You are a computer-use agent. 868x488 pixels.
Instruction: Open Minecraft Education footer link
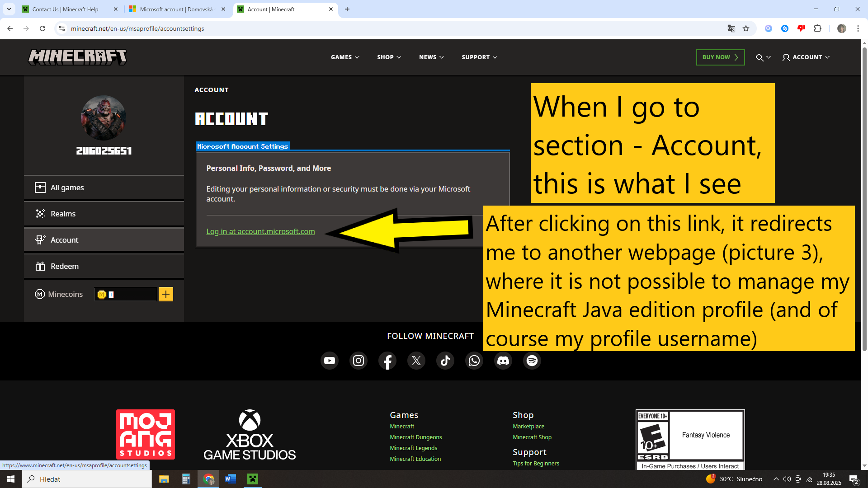pyautogui.click(x=415, y=459)
